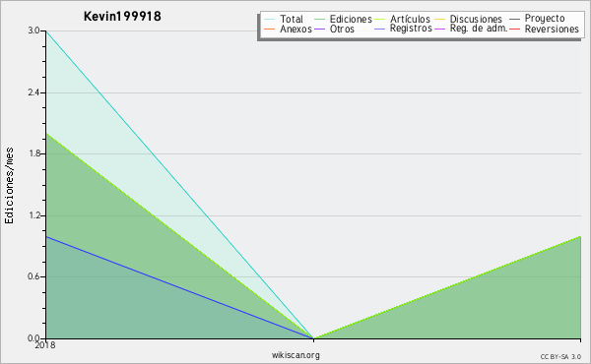Click the Anexos legend label
This screenshot has height=364, width=591.
click(295, 29)
